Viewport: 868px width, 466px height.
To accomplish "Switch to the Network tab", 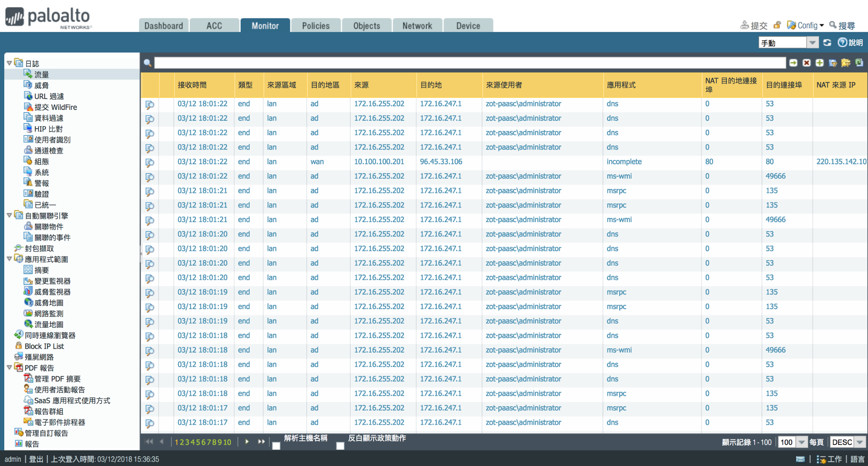I will pyautogui.click(x=417, y=26).
